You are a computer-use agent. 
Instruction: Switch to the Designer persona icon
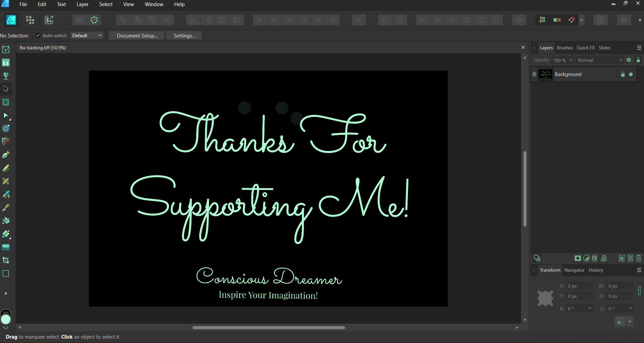[x=11, y=20]
